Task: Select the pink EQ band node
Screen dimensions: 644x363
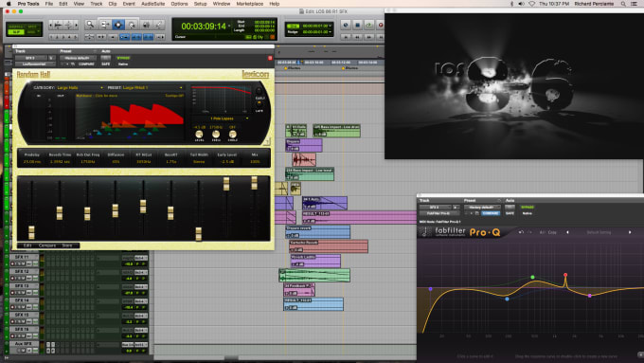Action: tap(590, 296)
